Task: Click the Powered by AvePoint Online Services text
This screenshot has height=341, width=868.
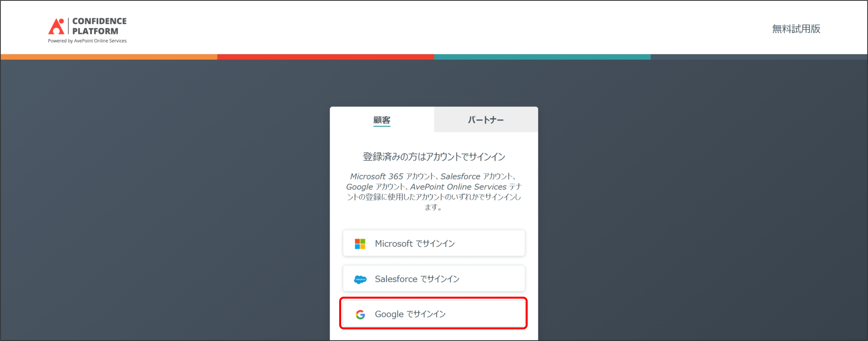Action: (x=87, y=41)
